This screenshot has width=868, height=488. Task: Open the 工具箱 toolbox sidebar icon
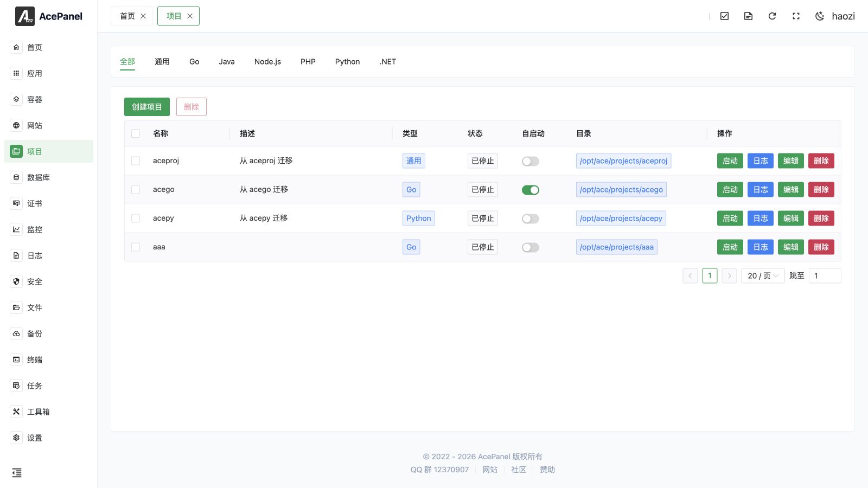click(16, 412)
